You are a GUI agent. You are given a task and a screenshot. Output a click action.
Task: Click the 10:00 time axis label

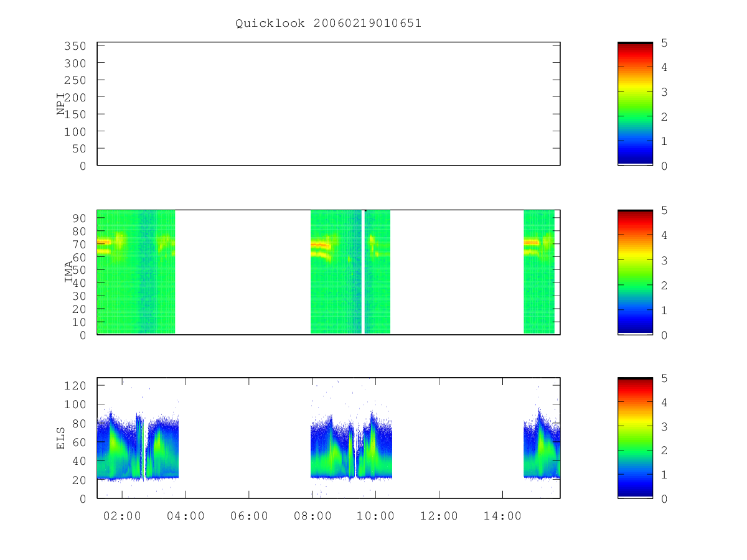click(376, 516)
